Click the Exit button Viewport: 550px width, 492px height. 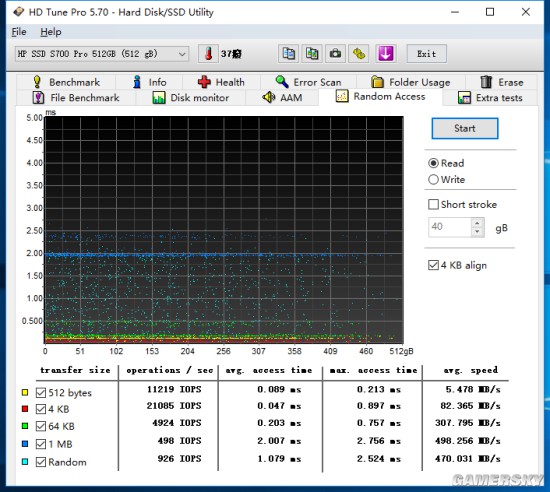pos(427,54)
